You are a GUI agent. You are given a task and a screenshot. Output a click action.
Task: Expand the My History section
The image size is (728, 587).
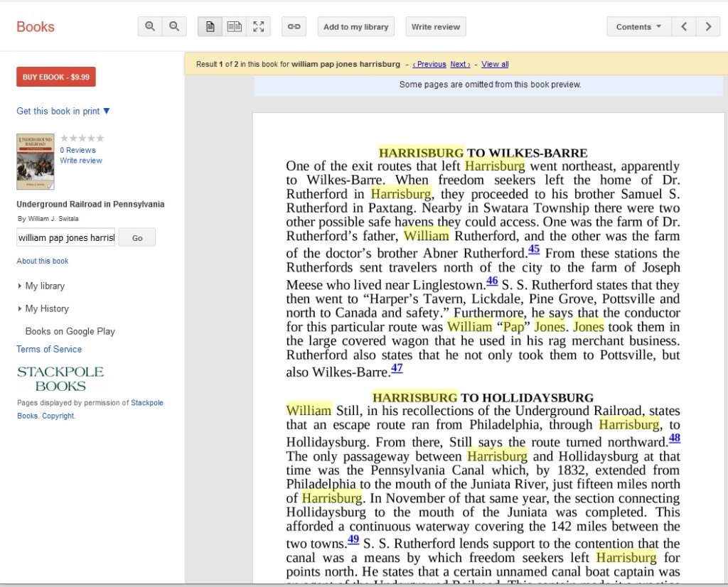click(x=46, y=308)
